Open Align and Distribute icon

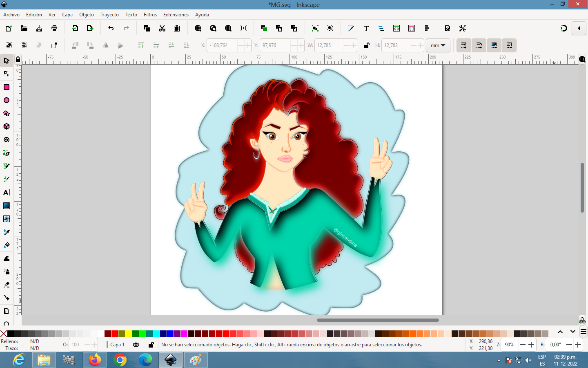pyautogui.click(x=427, y=28)
